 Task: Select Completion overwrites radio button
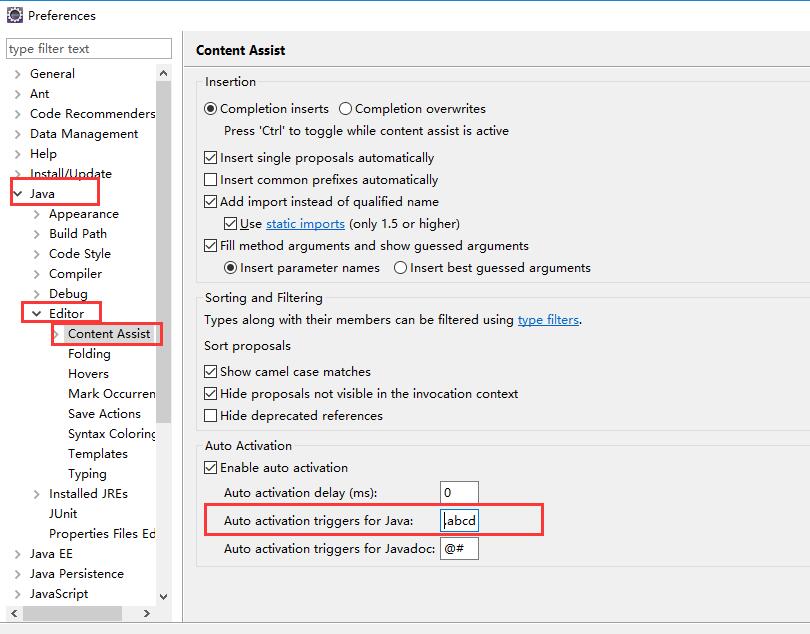pos(346,109)
